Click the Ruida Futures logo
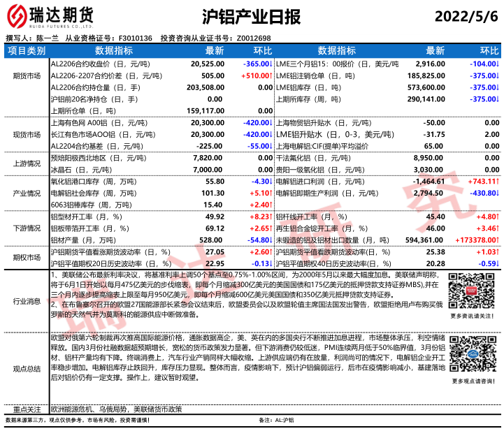 49,15
